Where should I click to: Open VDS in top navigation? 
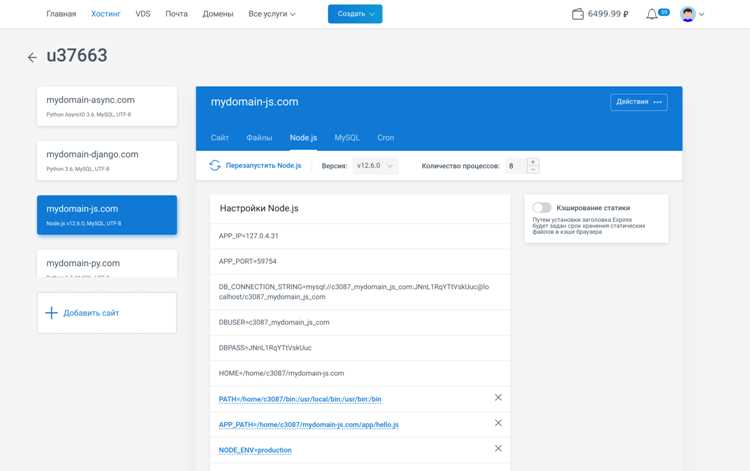(143, 14)
